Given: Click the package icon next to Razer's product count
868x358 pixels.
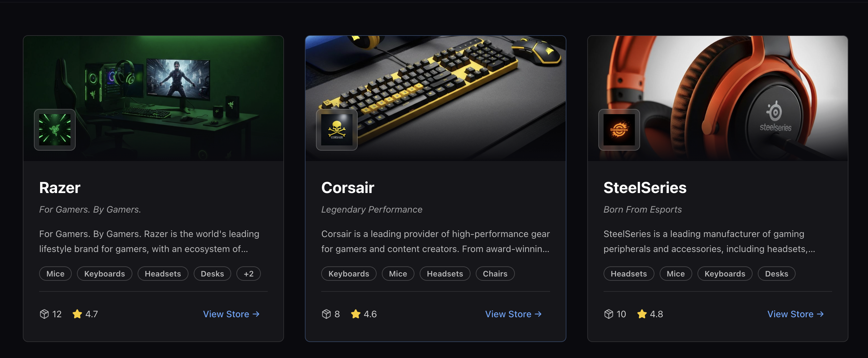Looking at the screenshot, I should coord(44,314).
